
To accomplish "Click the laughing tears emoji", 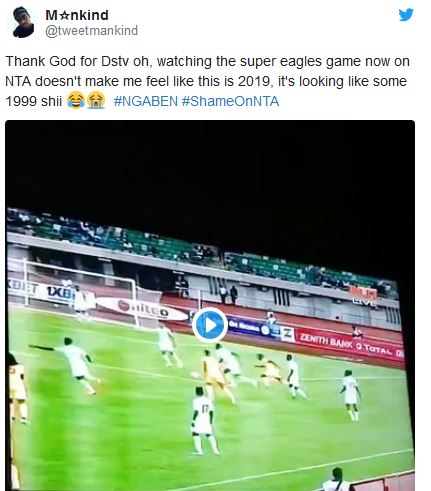I will [x=76, y=101].
